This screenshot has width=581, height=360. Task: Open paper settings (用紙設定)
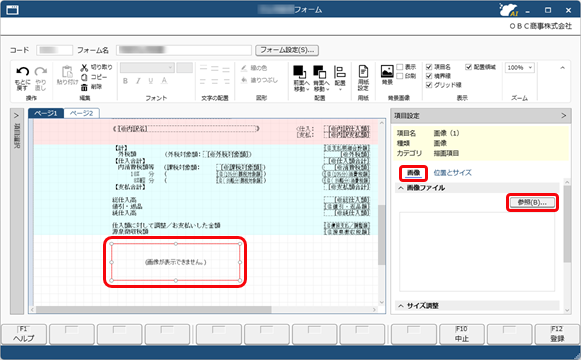click(x=363, y=78)
